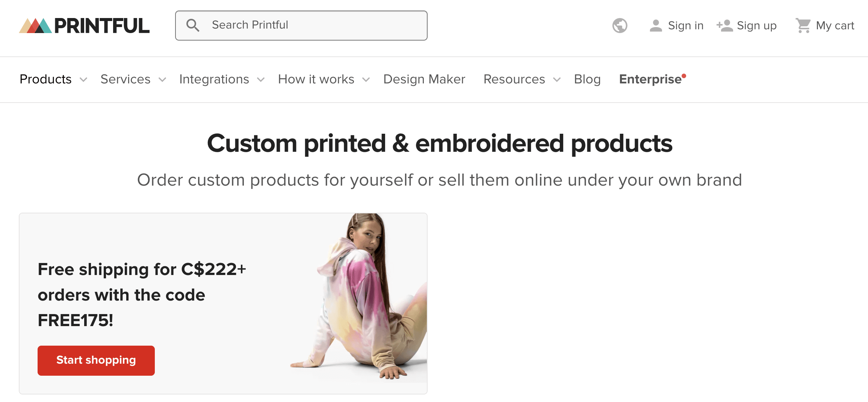Click the Printful mountain logo
868x402 pixels.
pos(36,26)
